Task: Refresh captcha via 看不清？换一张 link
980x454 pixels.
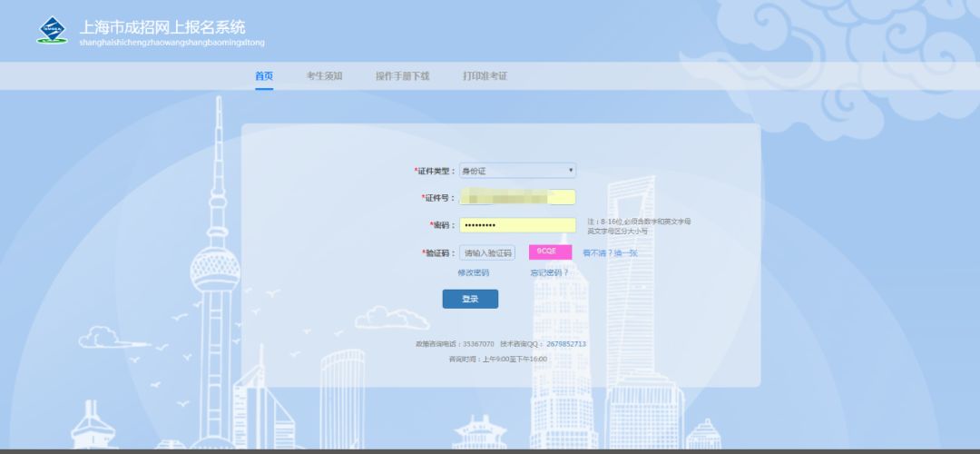Action: pyautogui.click(x=610, y=253)
